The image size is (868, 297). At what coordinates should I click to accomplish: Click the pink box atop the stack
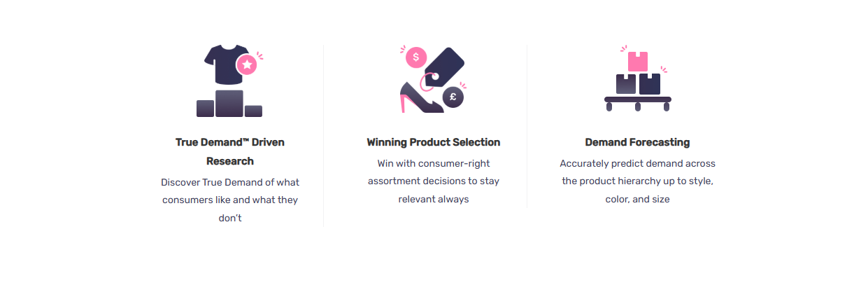[x=638, y=62]
